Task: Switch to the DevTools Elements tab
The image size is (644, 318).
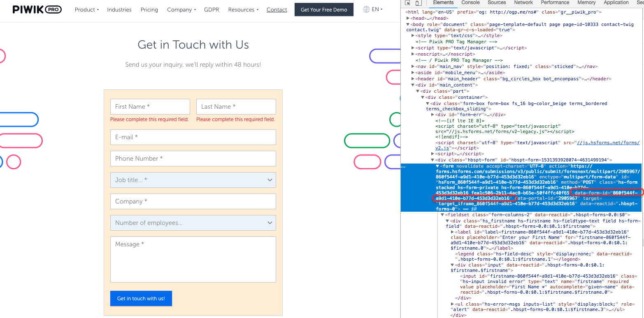Action: coord(443,2)
